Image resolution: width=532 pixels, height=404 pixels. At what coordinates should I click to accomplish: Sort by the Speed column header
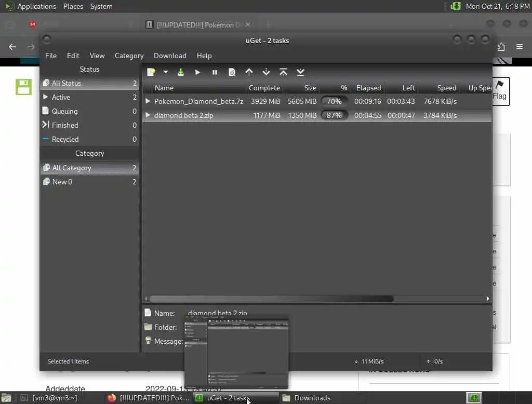[x=446, y=88]
